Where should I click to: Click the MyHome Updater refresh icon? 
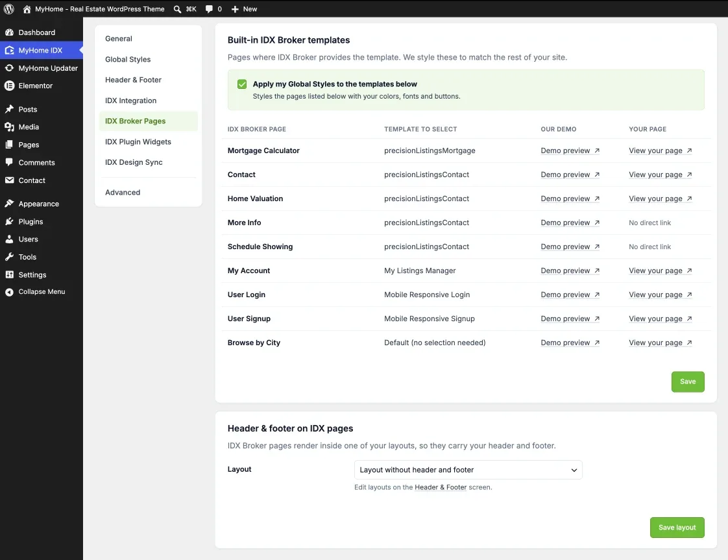[x=9, y=67]
